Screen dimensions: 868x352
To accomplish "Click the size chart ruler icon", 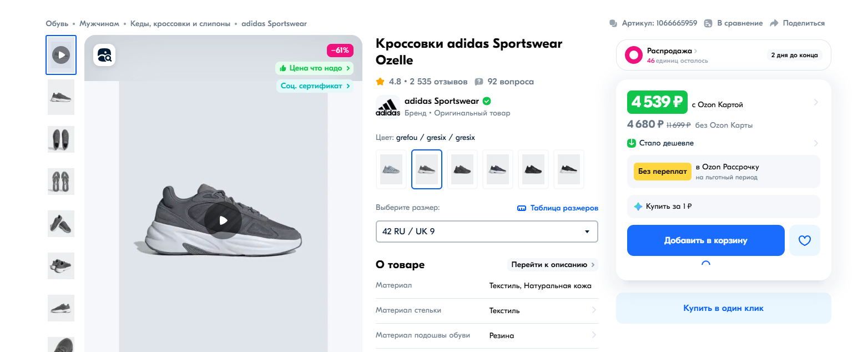I will [521, 208].
